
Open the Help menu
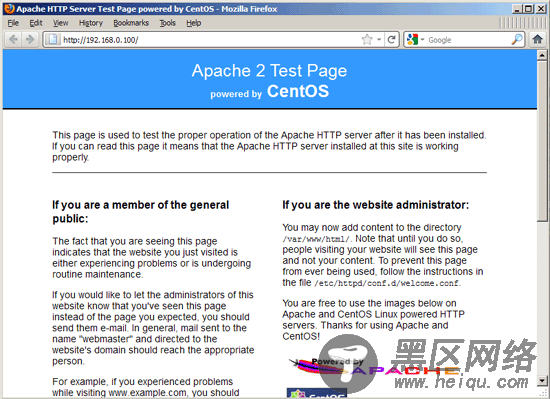point(194,23)
